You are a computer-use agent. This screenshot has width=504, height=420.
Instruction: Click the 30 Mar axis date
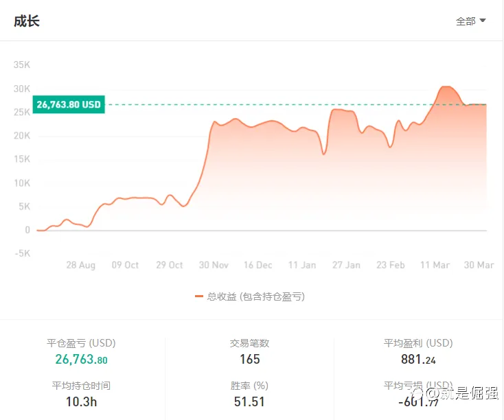coord(479,265)
